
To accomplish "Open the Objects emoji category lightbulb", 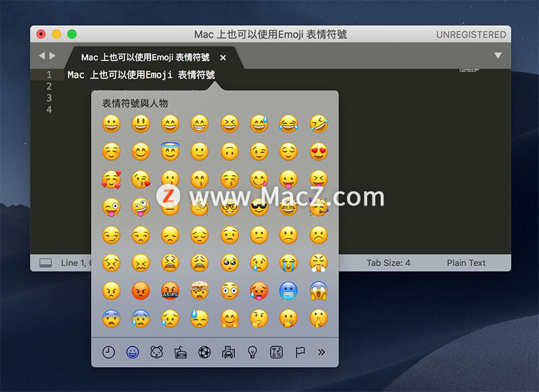I will [x=253, y=352].
